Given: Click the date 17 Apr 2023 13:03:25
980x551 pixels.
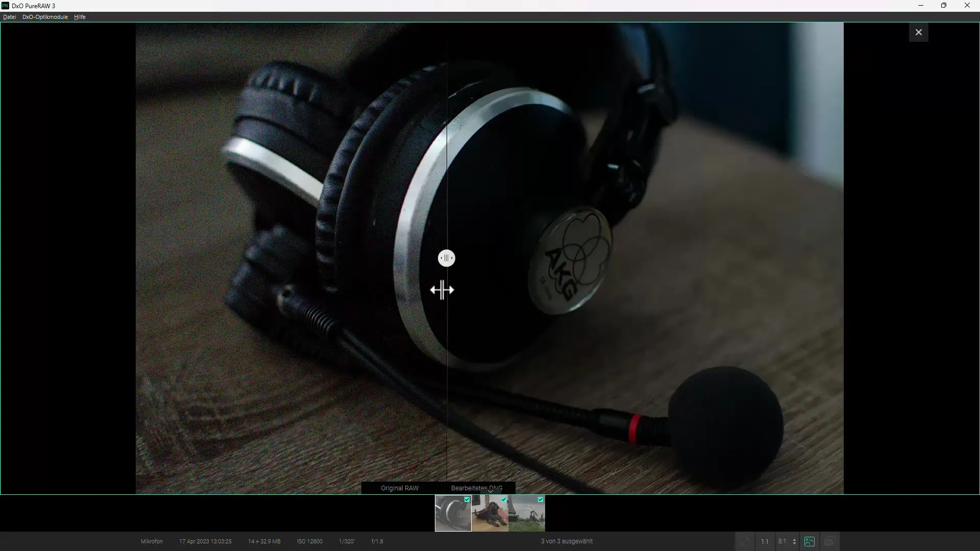Looking at the screenshot, I should [205, 541].
